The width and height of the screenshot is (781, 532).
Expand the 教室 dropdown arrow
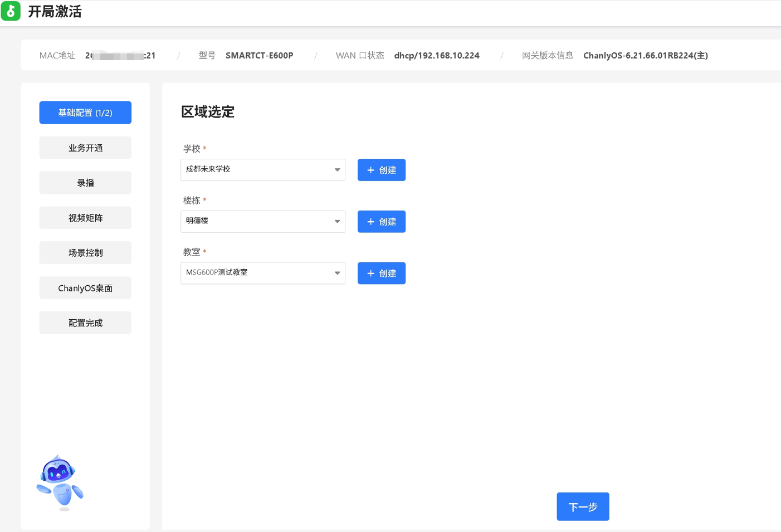[337, 274]
